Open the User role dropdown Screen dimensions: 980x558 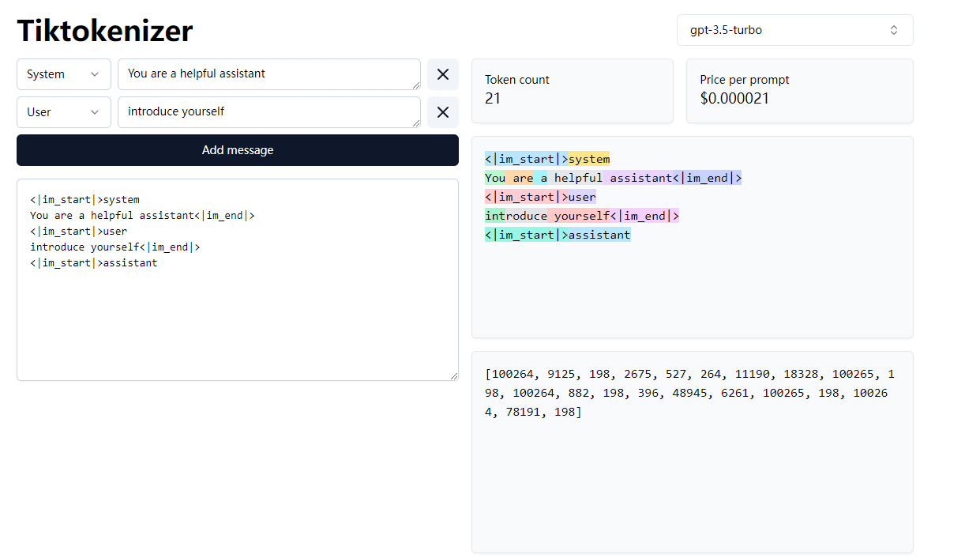(x=63, y=112)
